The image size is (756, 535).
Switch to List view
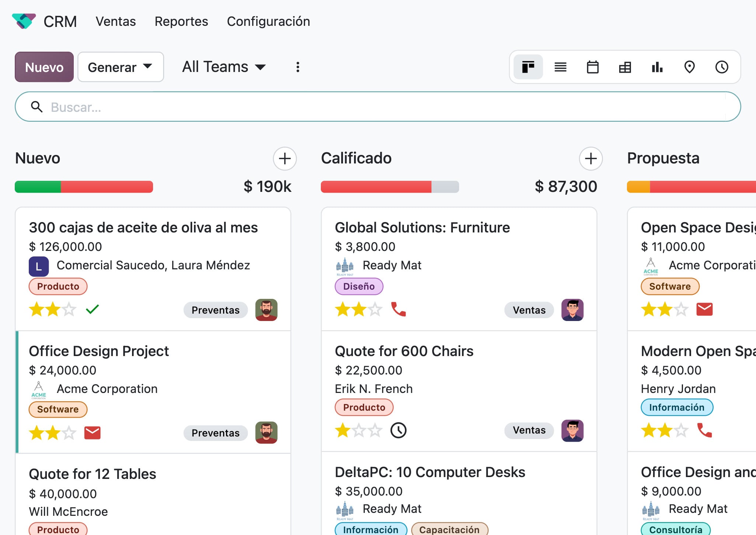pos(561,67)
